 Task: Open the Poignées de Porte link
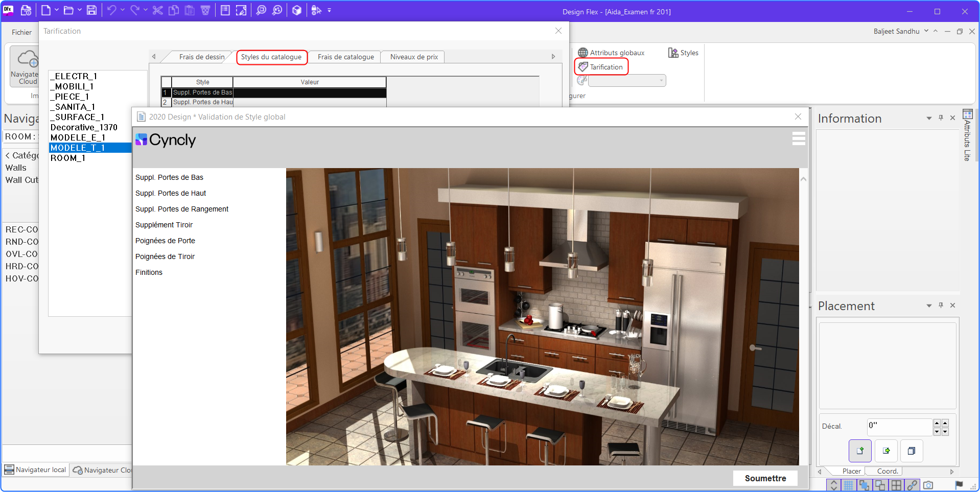(165, 241)
